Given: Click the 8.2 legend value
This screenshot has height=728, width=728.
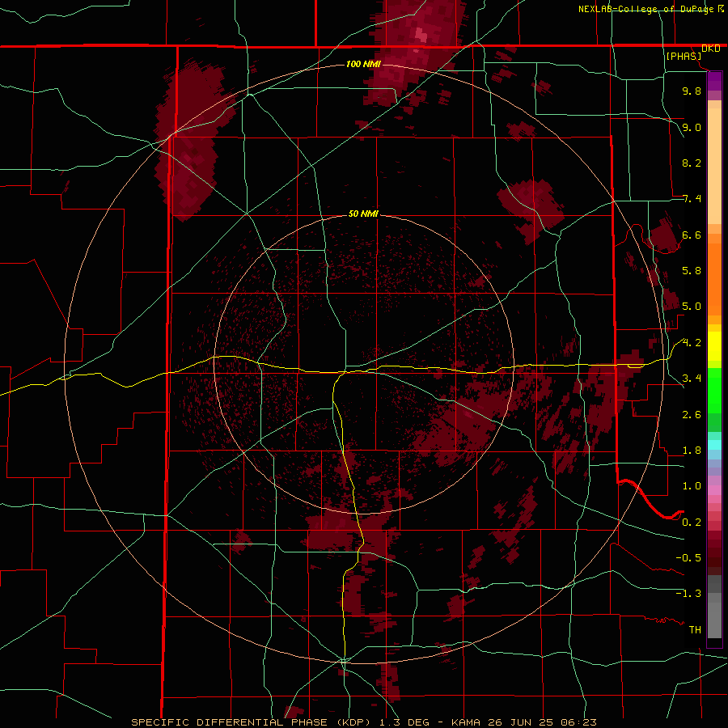Looking at the screenshot, I should click(x=692, y=163).
